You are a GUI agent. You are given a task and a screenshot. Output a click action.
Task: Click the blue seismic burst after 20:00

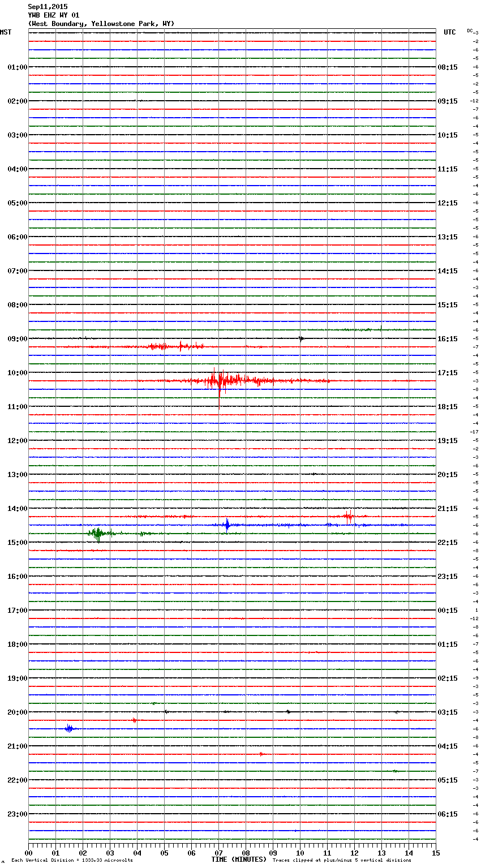click(x=70, y=729)
